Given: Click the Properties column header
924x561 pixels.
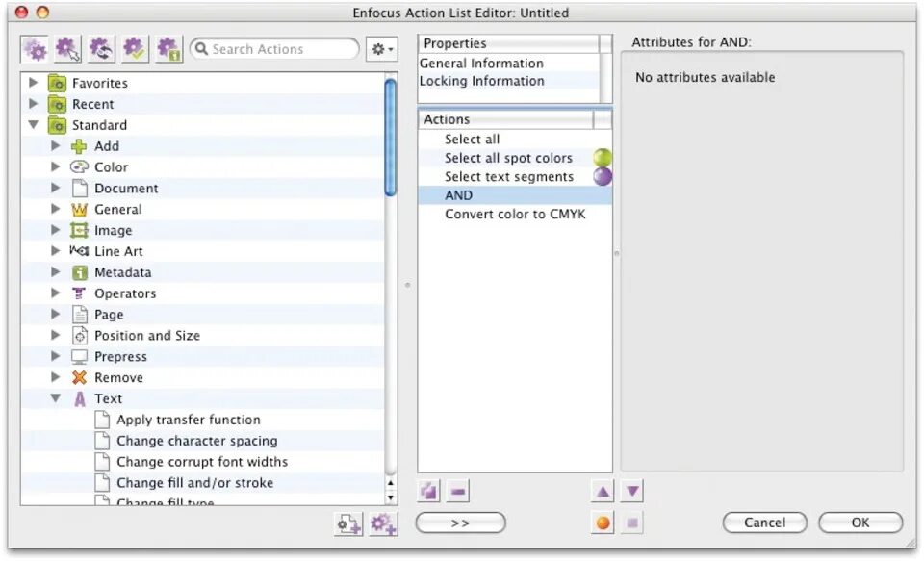Looking at the screenshot, I should 509,43.
